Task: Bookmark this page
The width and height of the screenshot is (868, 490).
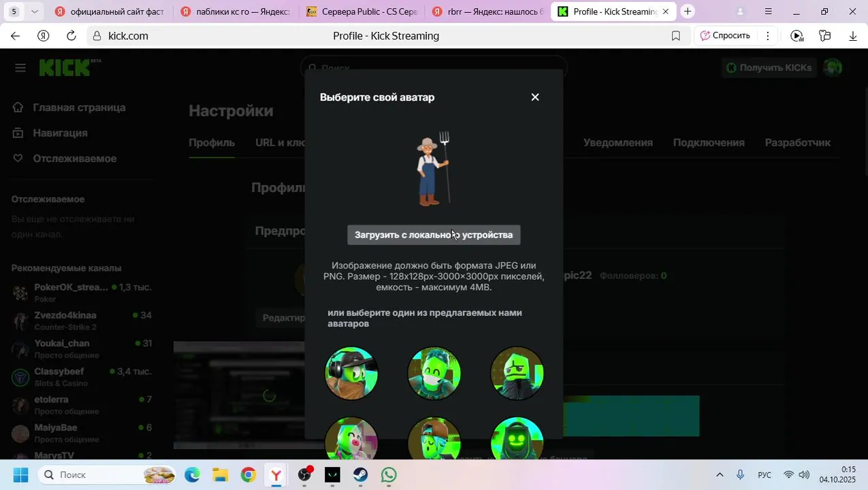Action: coord(675,36)
